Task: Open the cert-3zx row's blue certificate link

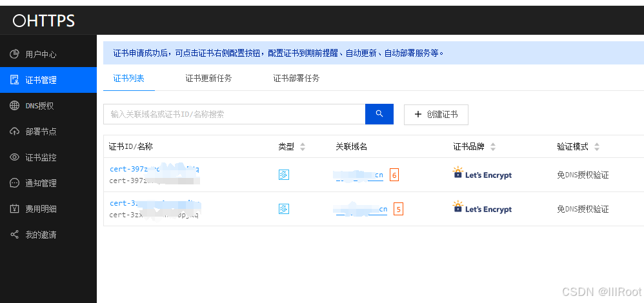Action: (x=154, y=203)
